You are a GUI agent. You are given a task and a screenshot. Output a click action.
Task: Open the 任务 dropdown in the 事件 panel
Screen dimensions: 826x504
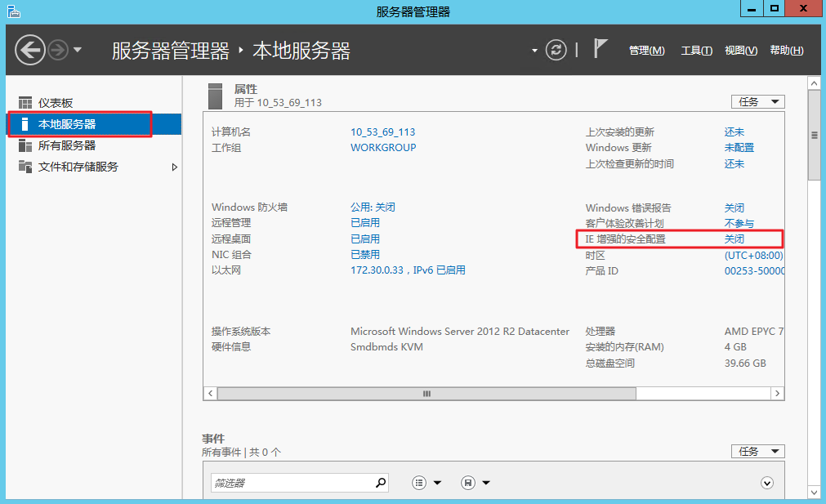click(757, 451)
